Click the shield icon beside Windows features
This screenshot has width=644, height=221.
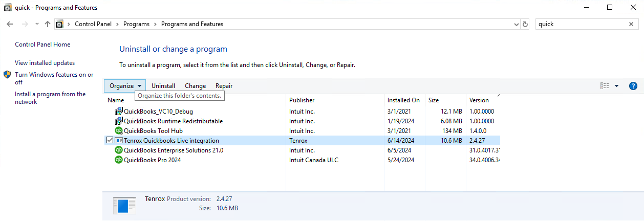click(x=8, y=75)
